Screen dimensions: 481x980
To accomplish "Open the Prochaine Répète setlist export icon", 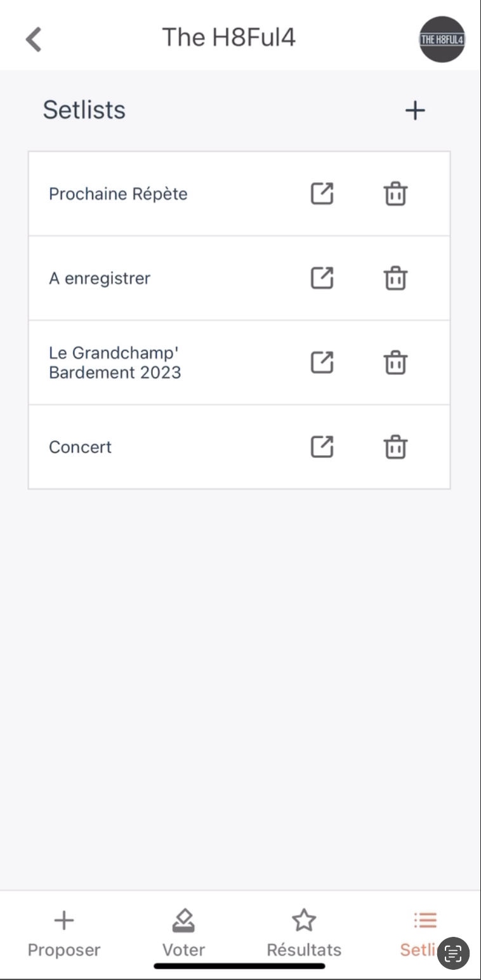I will click(x=322, y=194).
